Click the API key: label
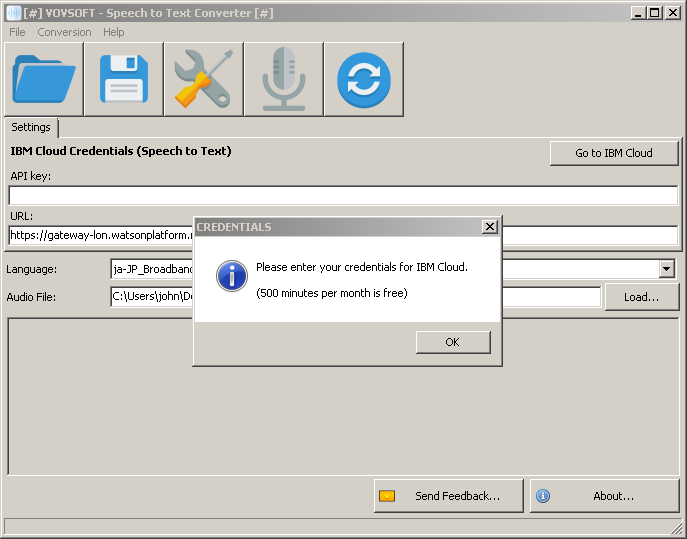687x539 pixels. [x=31, y=176]
